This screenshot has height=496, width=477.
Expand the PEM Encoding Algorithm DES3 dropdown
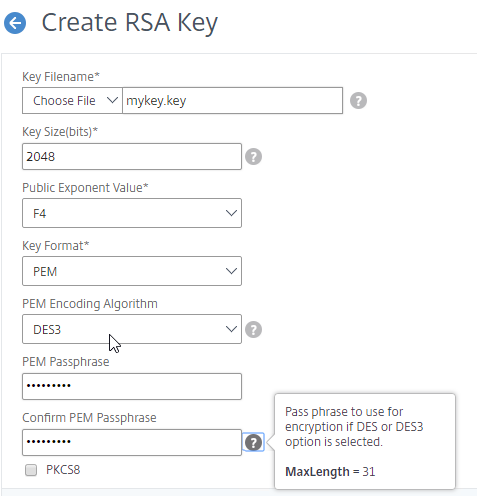click(132, 329)
